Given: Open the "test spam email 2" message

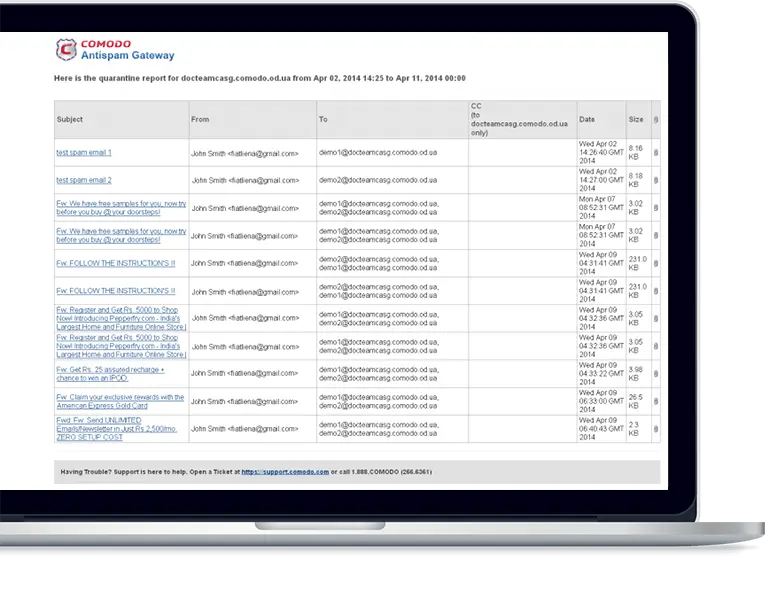Looking at the screenshot, I should click(84, 180).
